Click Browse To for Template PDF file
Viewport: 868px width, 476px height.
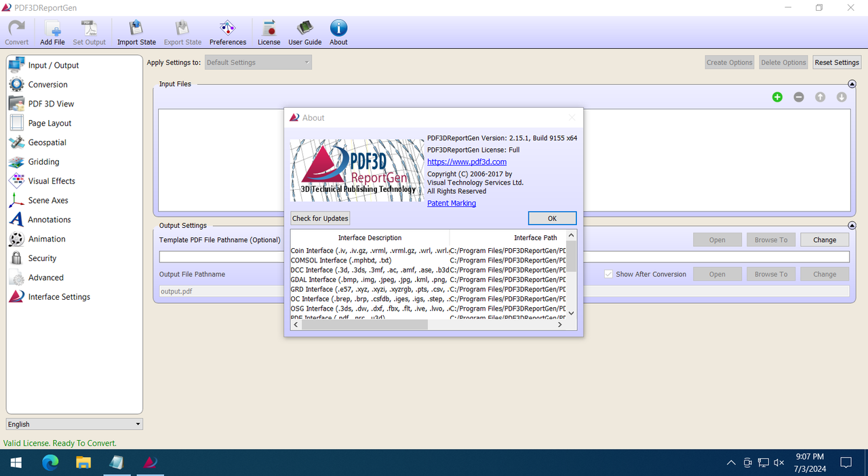[771, 240]
